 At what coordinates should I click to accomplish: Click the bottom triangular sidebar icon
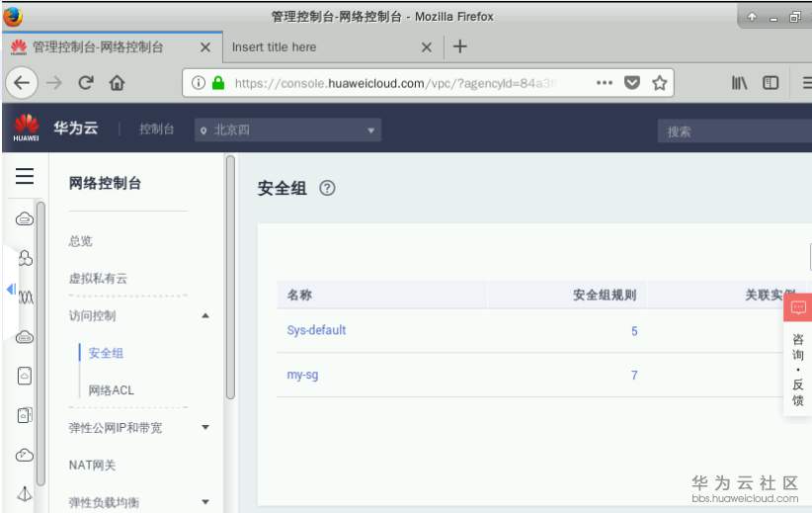pyautogui.click(x=25, y=493)
